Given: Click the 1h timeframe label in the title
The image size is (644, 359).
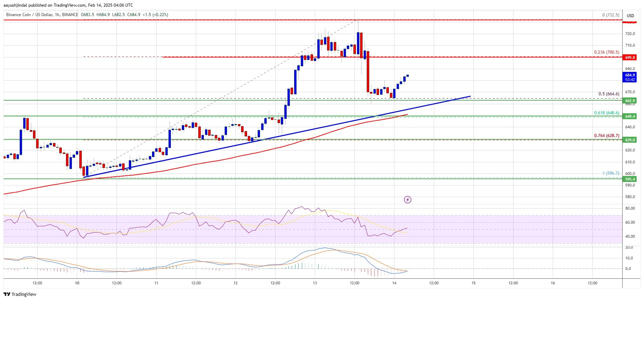Looking at the screenshot, I should [58, 15].
